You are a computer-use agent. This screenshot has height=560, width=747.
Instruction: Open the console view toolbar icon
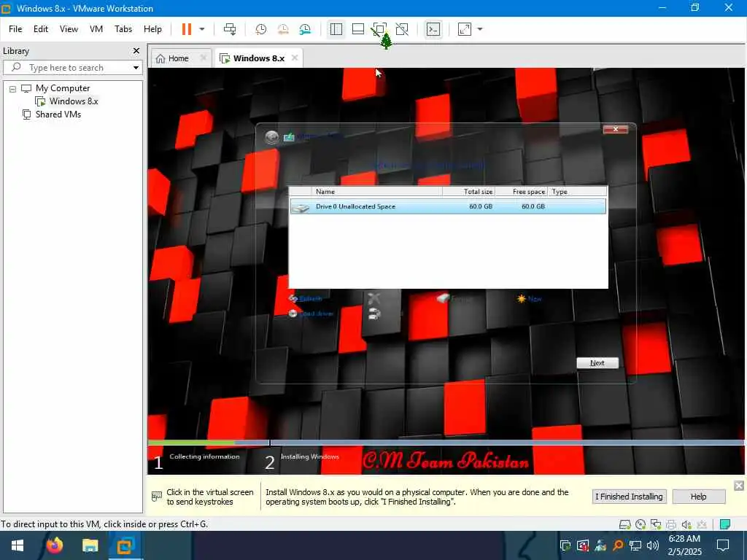[433, 29]
